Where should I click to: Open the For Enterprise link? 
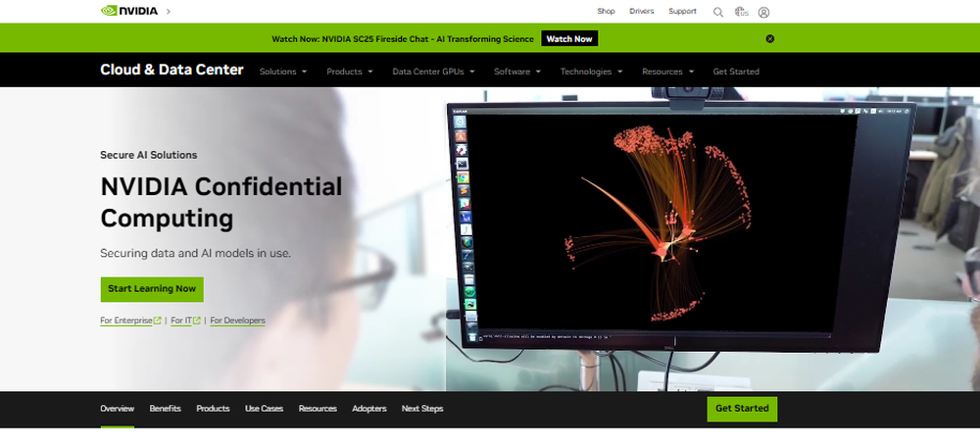[130, 321]
